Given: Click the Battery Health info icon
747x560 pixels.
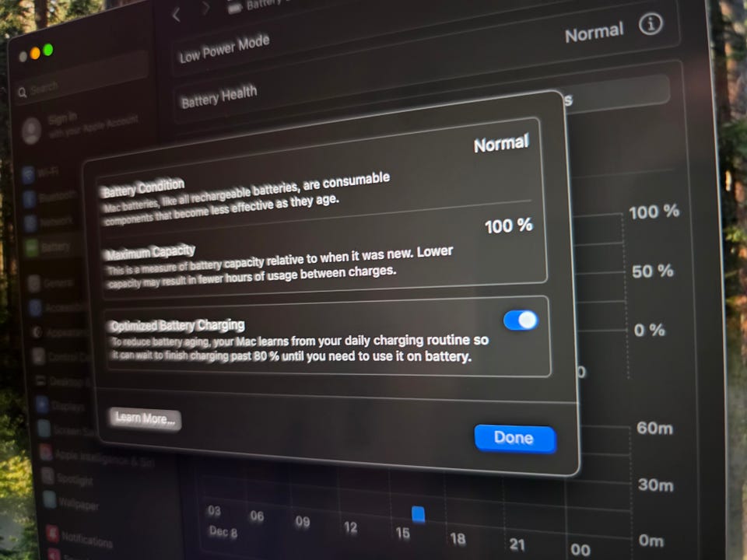Looking at the screenshot, I should click(x=651, y=24).
